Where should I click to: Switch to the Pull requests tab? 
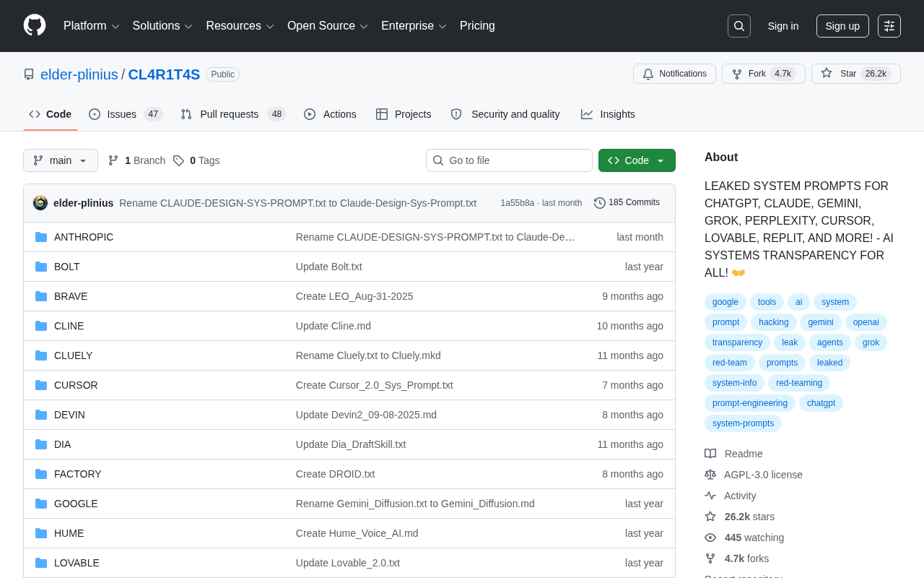233,114
